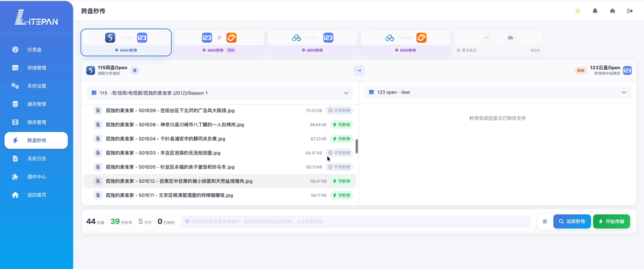
Task: Open 系统日志 system log
Action: pos(36,158)
